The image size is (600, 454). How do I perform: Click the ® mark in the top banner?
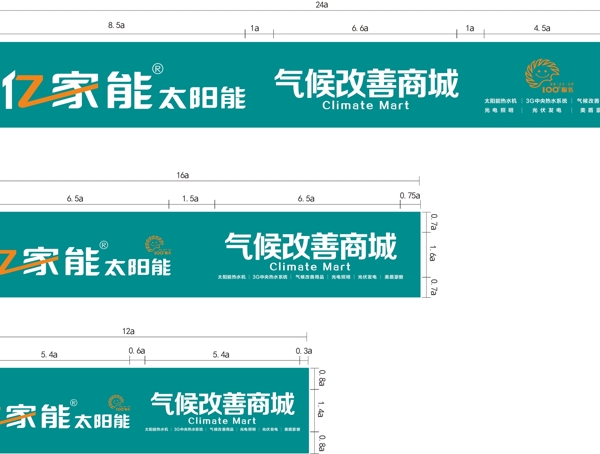click(158, 69)
